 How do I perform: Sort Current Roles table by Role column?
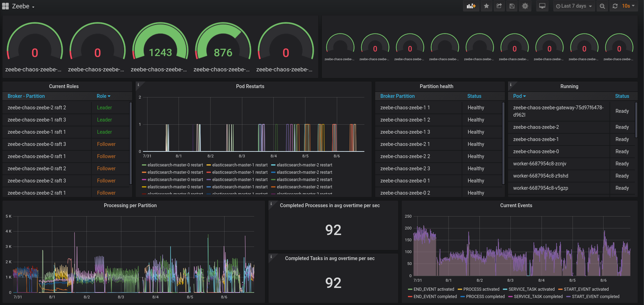[x=104, y=96]
